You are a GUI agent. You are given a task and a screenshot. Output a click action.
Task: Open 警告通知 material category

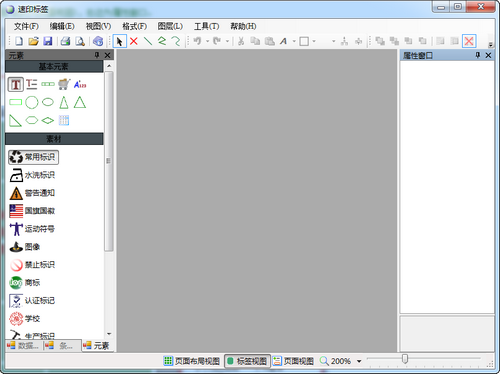(32, 193)
